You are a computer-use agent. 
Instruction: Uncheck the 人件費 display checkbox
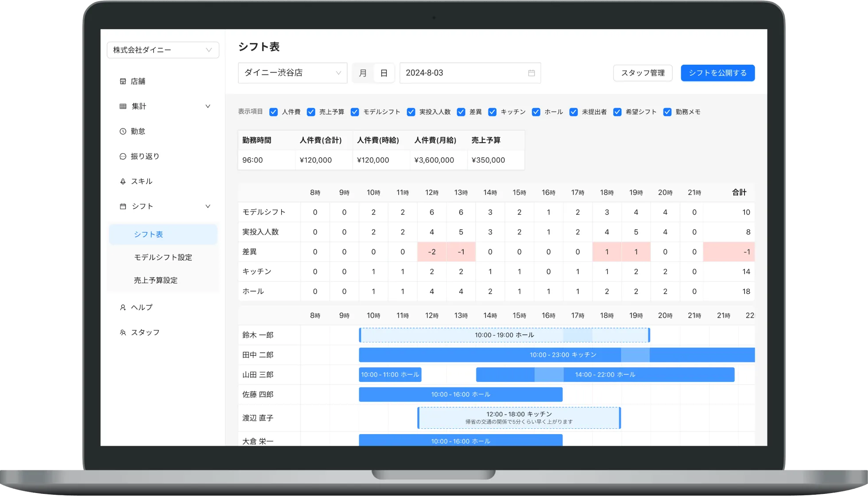coord(274,112)
